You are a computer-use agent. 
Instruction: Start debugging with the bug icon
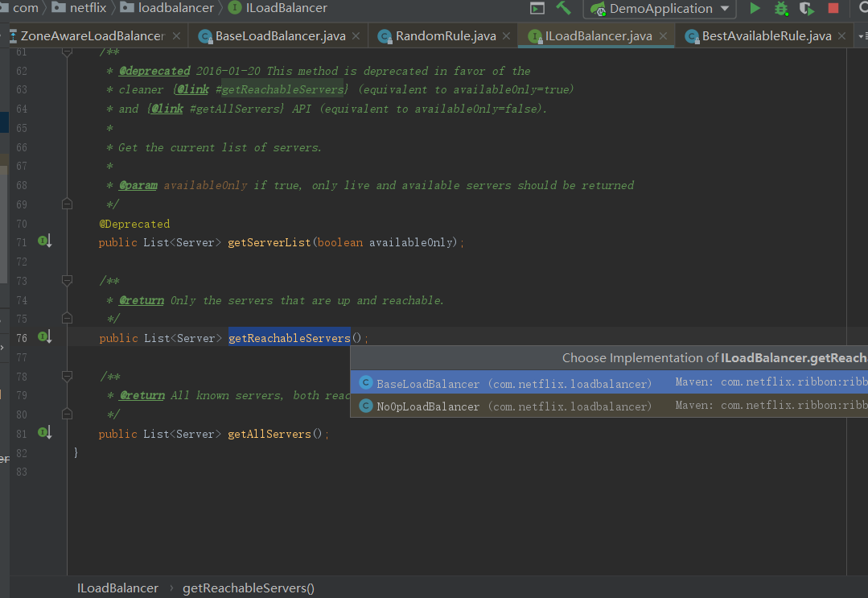pos(781,8)
